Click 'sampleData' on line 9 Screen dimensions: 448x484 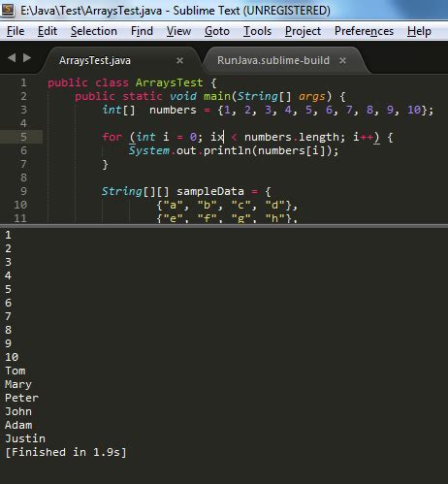(210, 191)
